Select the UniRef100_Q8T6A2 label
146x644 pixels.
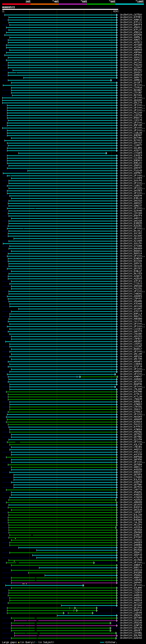point(131,605)
